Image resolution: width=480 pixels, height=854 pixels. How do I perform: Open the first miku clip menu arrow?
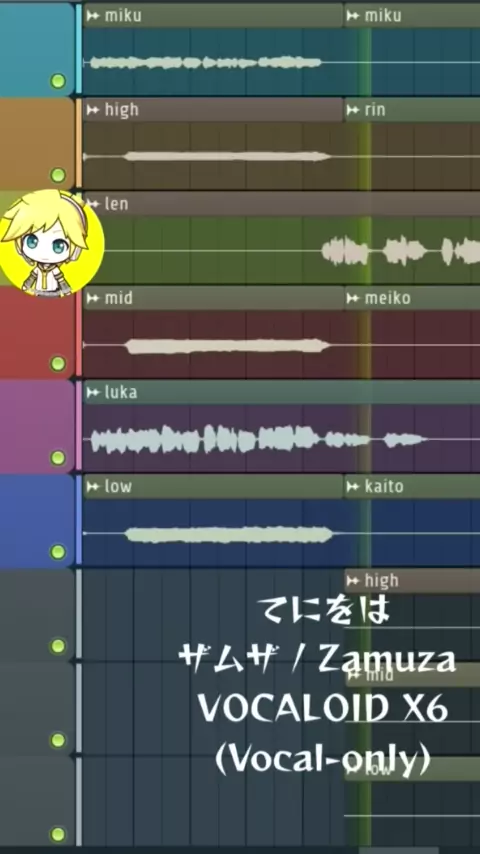[93, 16]
